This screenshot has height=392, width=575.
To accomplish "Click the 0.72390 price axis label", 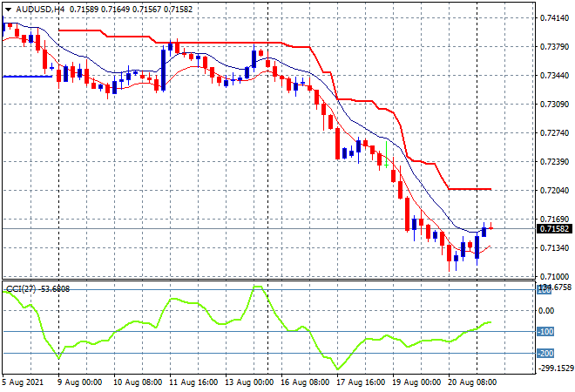I will tap(554, 161).
